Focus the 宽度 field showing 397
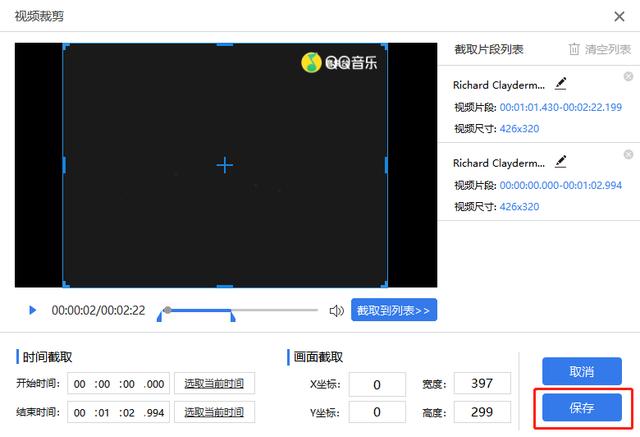This screenshot has width=640, height=437. (x=482, y=383)
